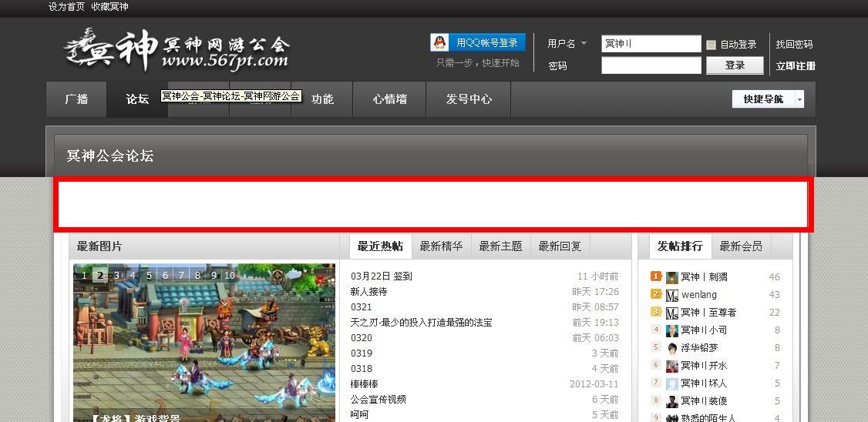This screenshot has width=868, height=422.
Task: Click the avatar of 冥神丨至尊者
Action: 671,313
